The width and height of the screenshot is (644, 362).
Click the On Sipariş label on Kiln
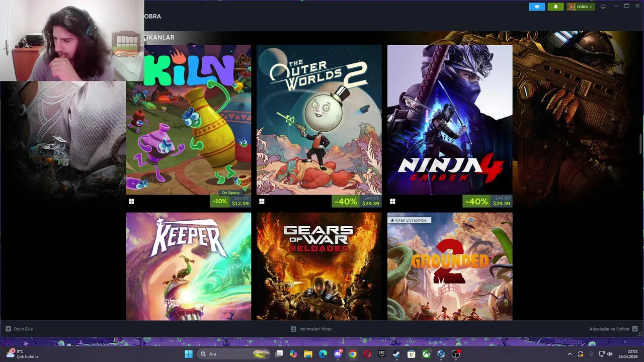(230, 193)
